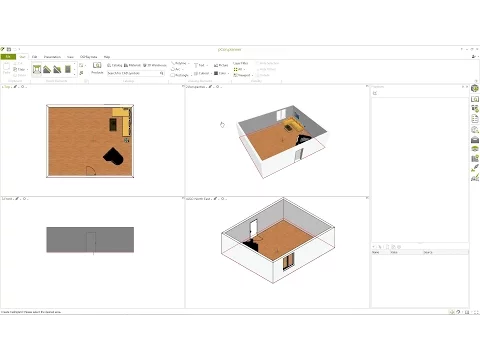Select the Text tool
This screenshot has width=480, height=360.
[199, 65]
